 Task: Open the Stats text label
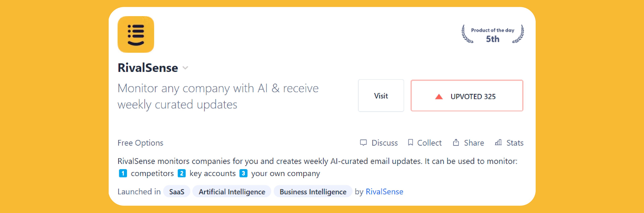click(515, 143)
